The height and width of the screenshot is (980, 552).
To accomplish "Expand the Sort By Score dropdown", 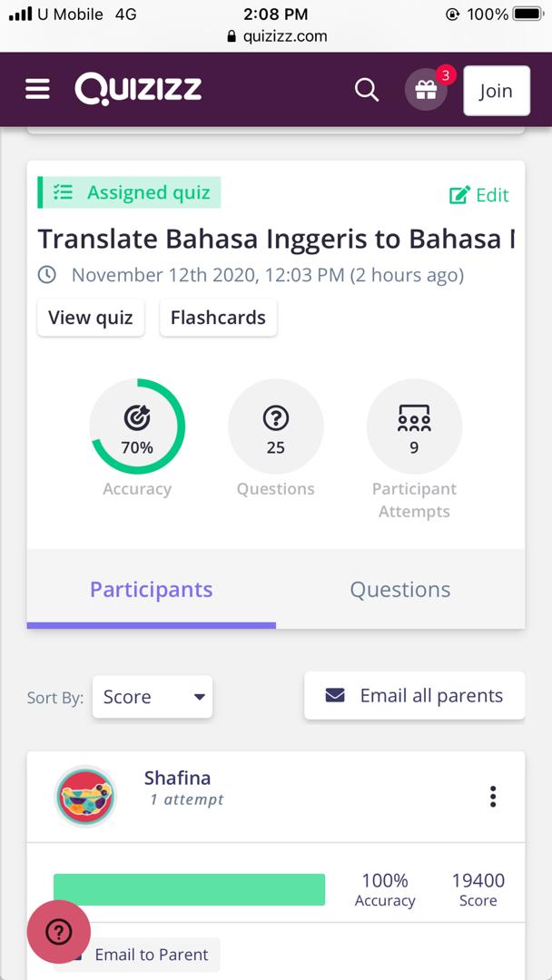I will [x=153, y=697].
